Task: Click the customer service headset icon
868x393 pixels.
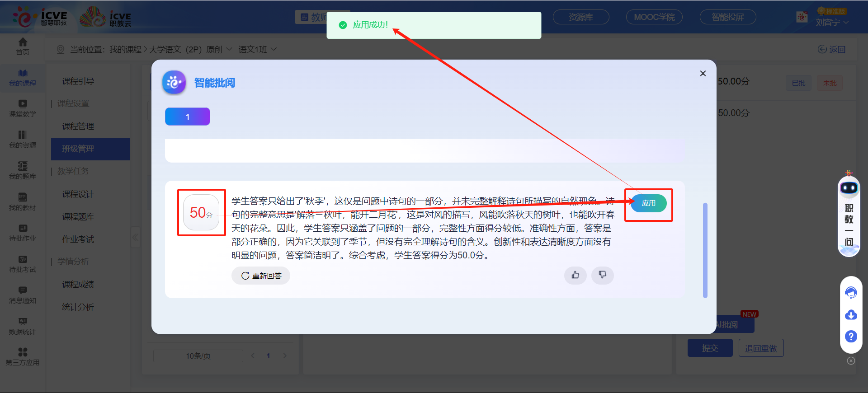Action: pyautogui.click(x=851, y=293)
